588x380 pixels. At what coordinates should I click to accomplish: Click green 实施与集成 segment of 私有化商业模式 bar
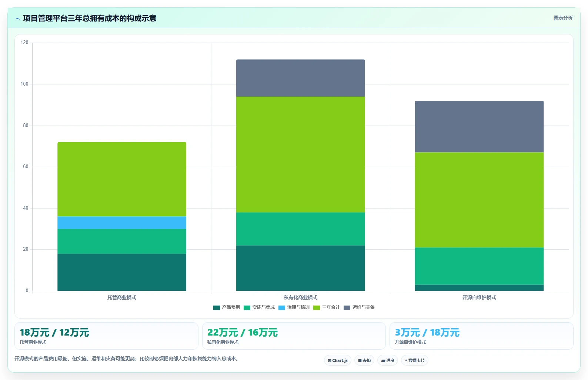301,229
